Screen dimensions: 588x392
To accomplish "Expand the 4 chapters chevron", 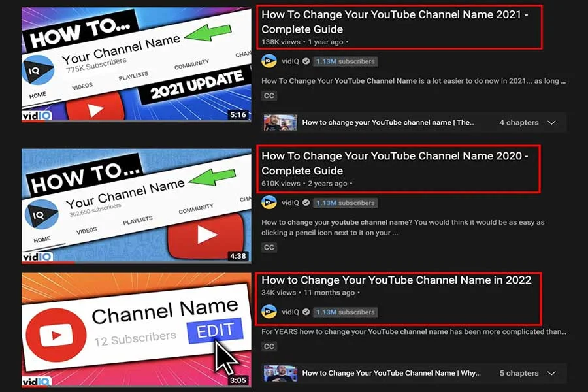I will [x=551, y=123].
